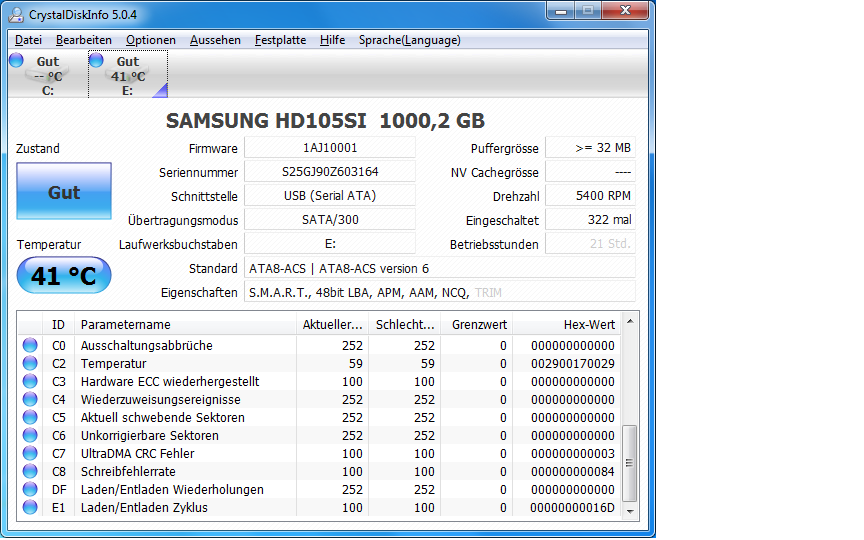Click the blue Gut health status button
Screen dimensions: 864x540
click(x=64, y=191)
